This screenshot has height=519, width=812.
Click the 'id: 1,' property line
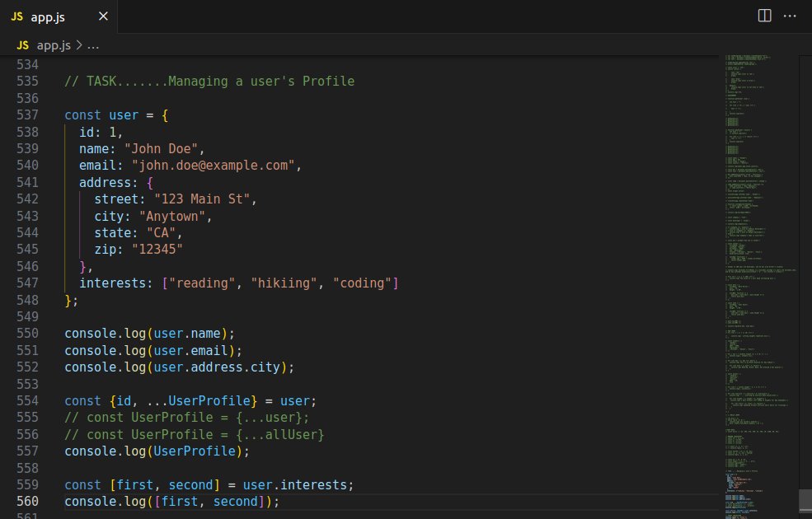tap(101, 132)
